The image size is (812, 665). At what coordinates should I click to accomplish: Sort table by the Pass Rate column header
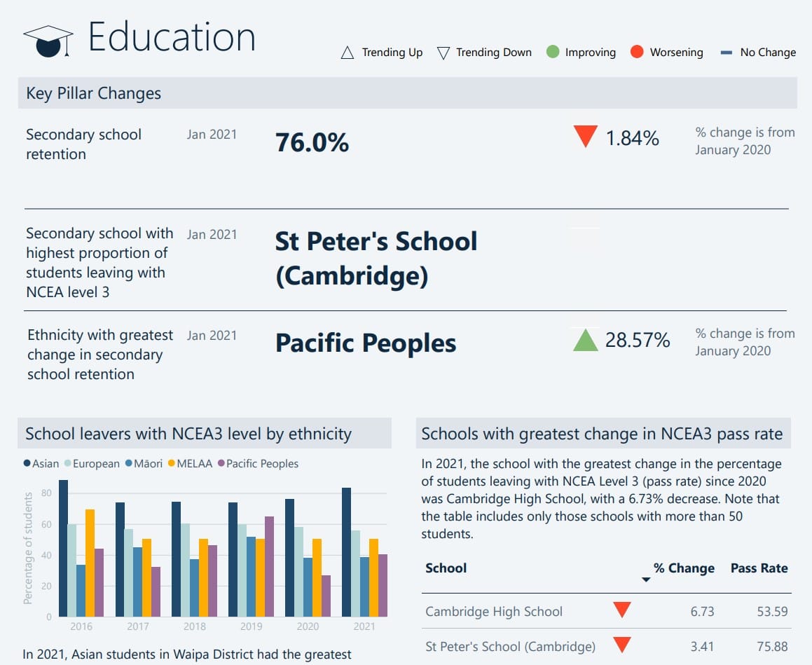click(759, 568)
